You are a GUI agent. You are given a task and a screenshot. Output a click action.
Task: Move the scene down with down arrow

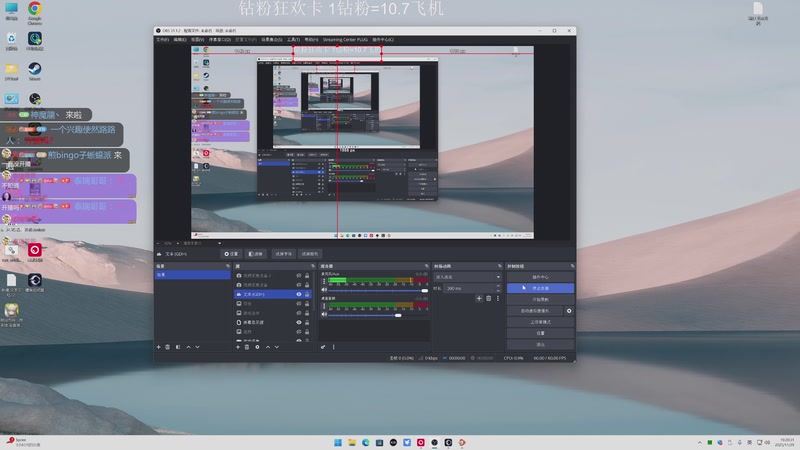[197, 347]
